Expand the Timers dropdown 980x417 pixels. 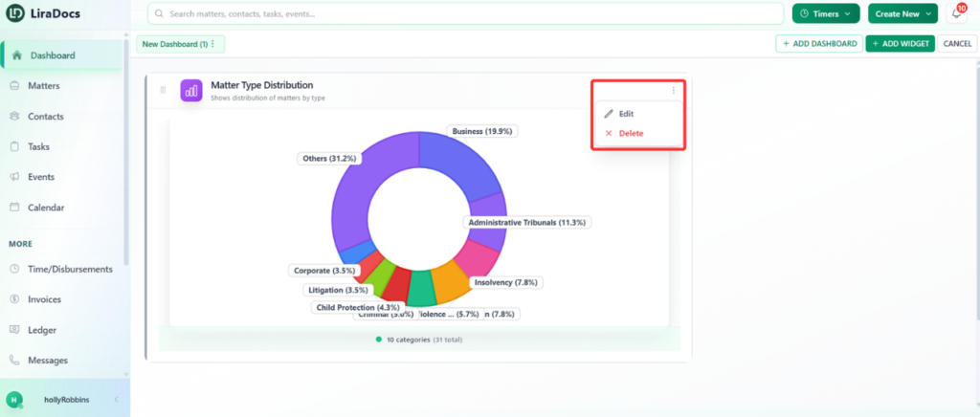pos(826,13)
